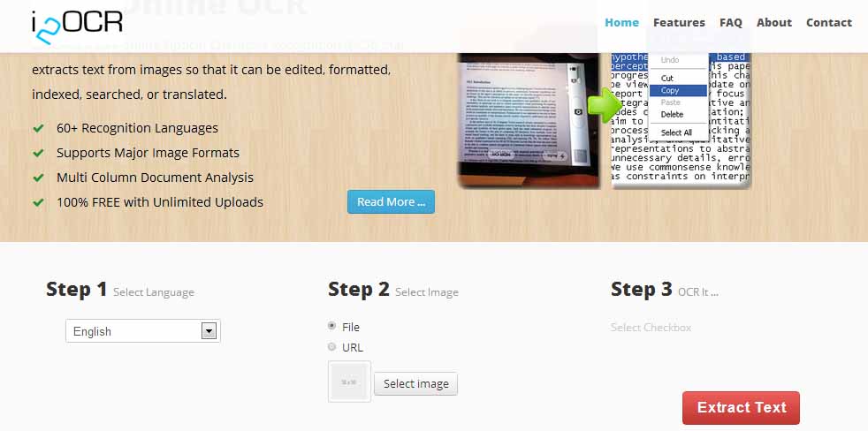
Task: Click the 'Multi Column Document Analysis' text
Action: 155,178
